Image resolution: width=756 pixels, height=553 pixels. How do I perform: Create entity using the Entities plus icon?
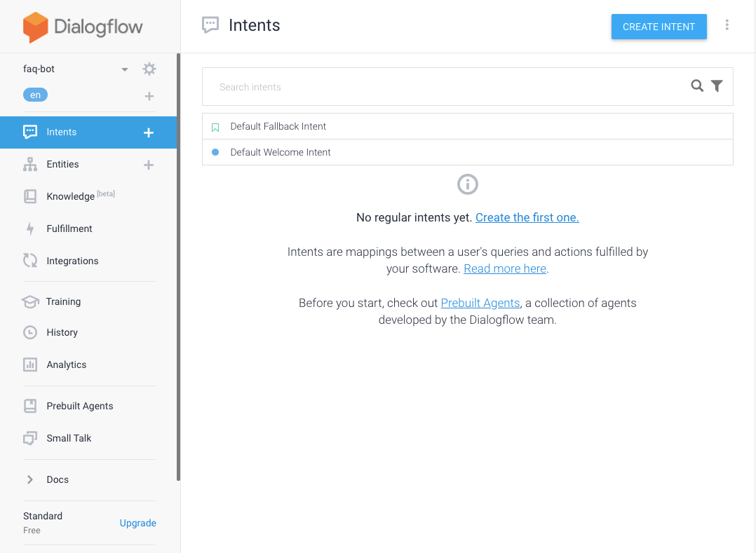tap(149, 165)
